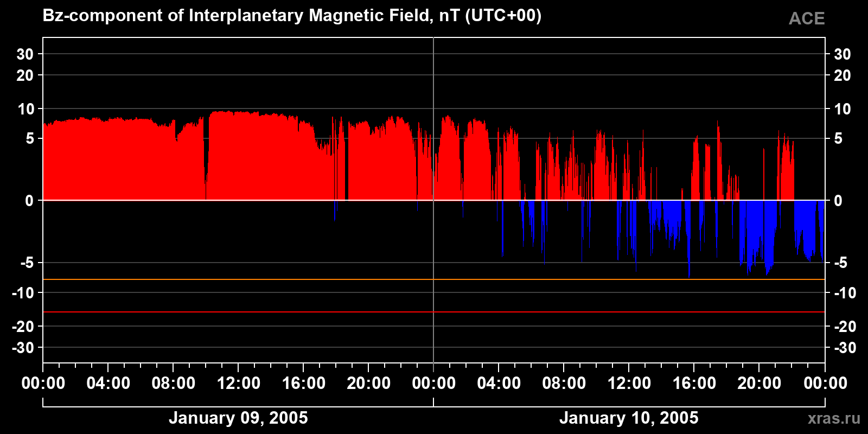Click the '20:00' time label under January 09
This screenshot has height=434, width=868.
pyautogui.click(x=369, y=384)
